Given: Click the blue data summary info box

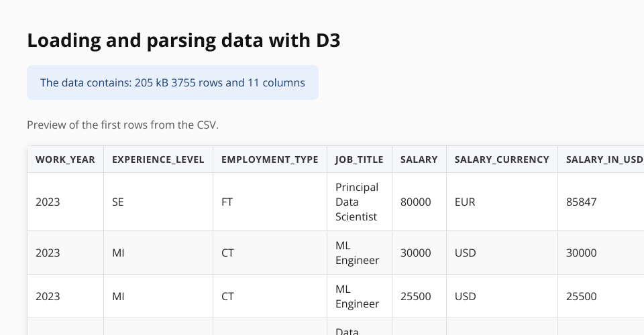Looking at the screenshot, I should click(172, 82).
